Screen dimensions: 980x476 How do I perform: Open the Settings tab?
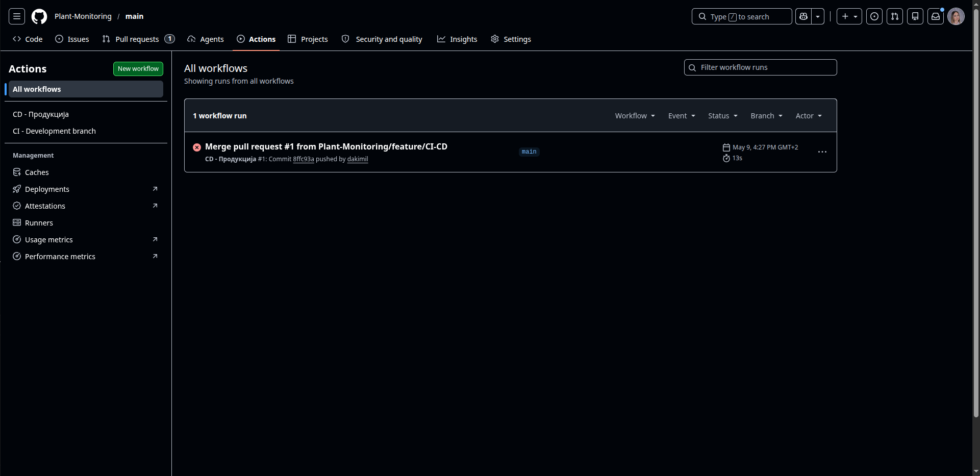[x=511, y=39]
